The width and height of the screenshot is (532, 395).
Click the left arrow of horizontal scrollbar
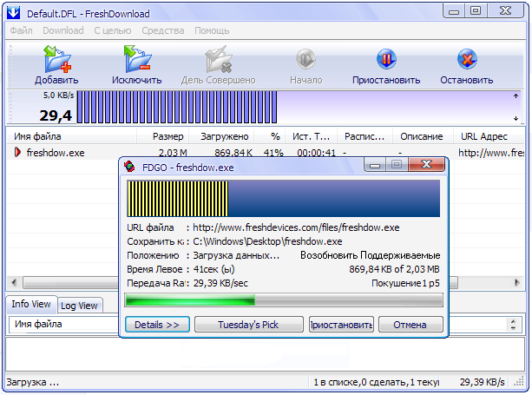coord(14,282)
